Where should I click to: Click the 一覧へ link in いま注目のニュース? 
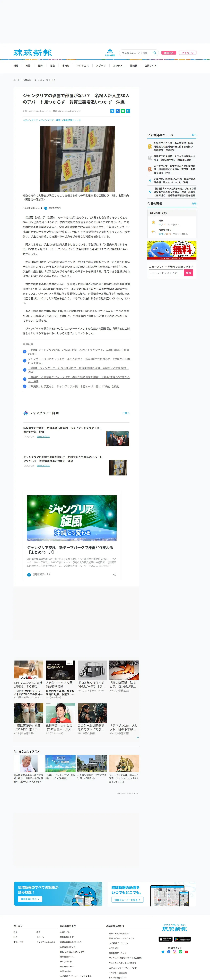193,135
